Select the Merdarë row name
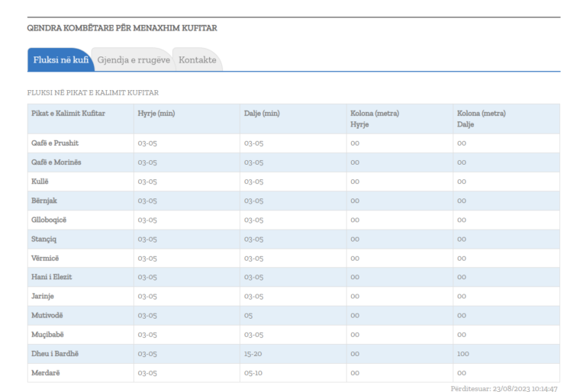Viewport: 586px width, 392px height. click(x=46, y=373)
